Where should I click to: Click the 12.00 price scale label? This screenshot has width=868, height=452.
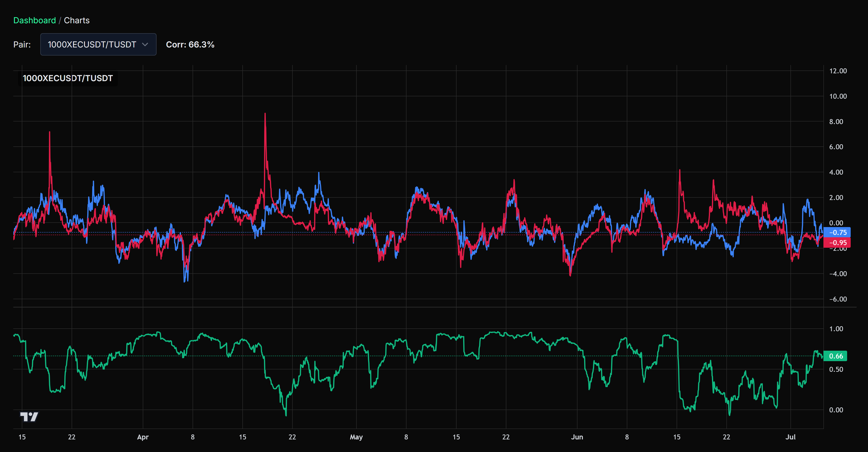838,71
